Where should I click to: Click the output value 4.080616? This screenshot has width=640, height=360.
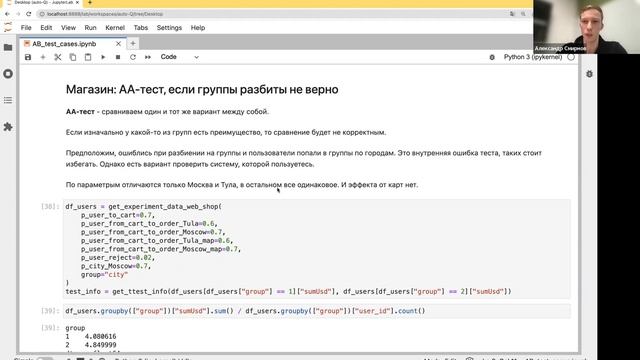click(100, 336)
